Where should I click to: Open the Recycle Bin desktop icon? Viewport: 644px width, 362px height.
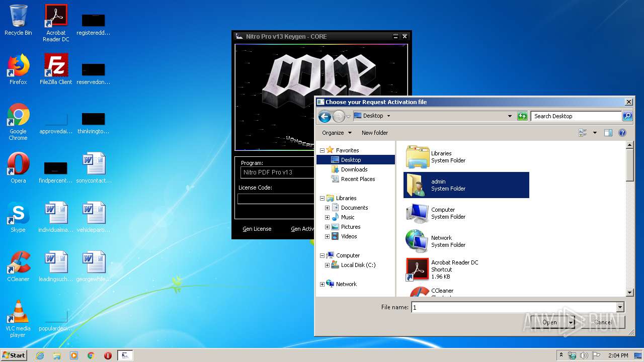click(18, 20)
